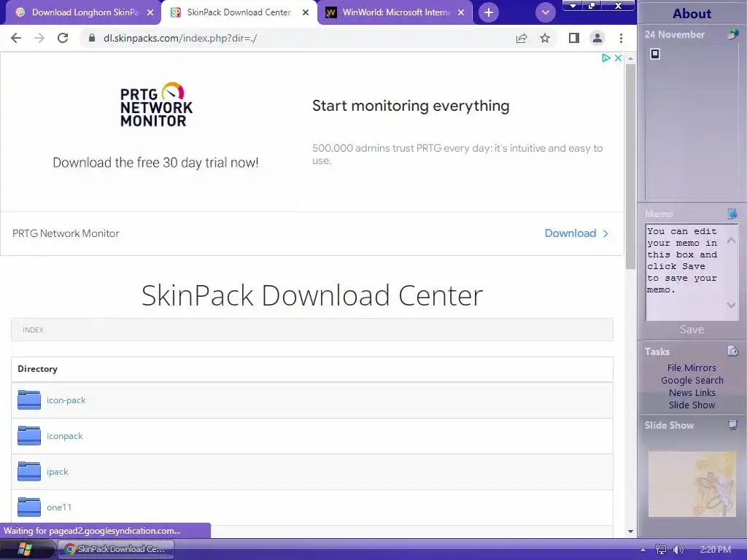Click calendar icon beside 24 November
This screenshot has width=747, height=560.
point(732,34)
